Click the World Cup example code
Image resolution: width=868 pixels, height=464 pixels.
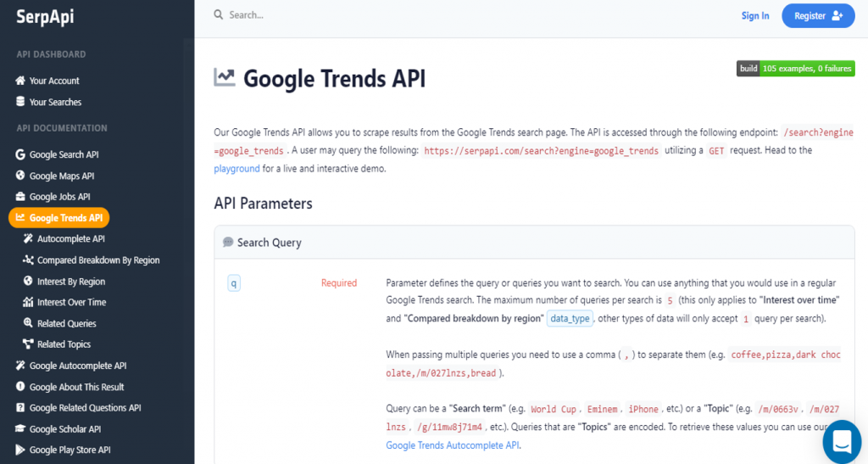pyautogui.click(x=553, y=409)
